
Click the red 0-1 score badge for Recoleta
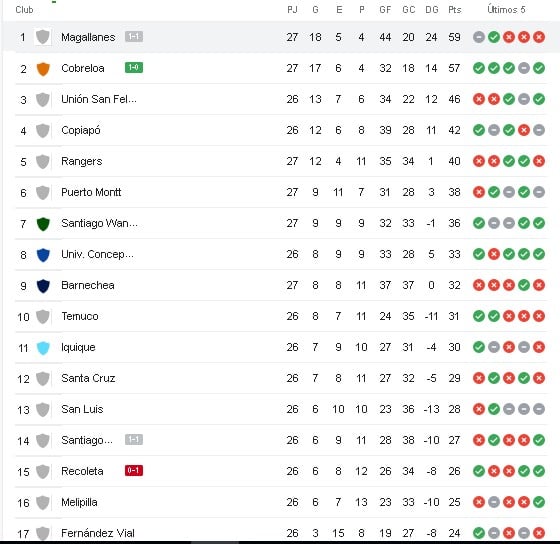point(134,470)
